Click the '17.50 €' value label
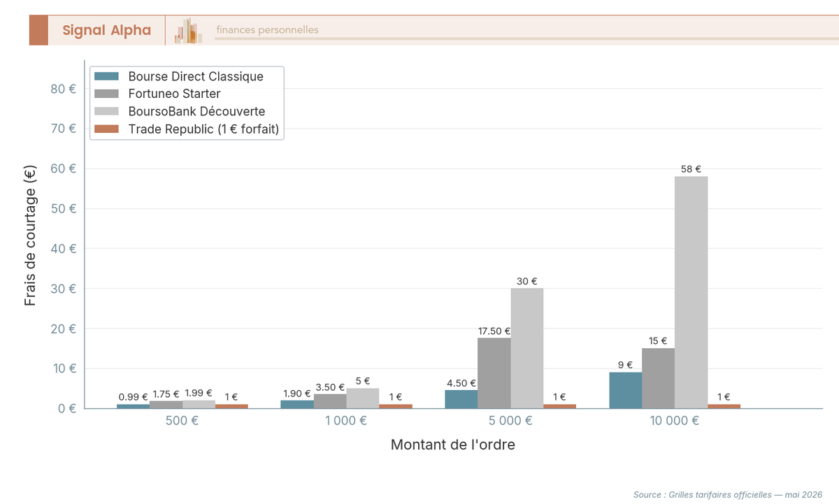Screen dimensions: 839x504 pyautogui.click(x=494, y=331)
